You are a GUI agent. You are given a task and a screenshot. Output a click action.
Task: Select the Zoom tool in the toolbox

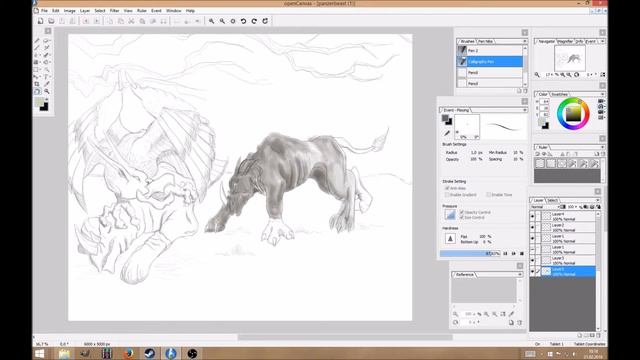point(47,91)
